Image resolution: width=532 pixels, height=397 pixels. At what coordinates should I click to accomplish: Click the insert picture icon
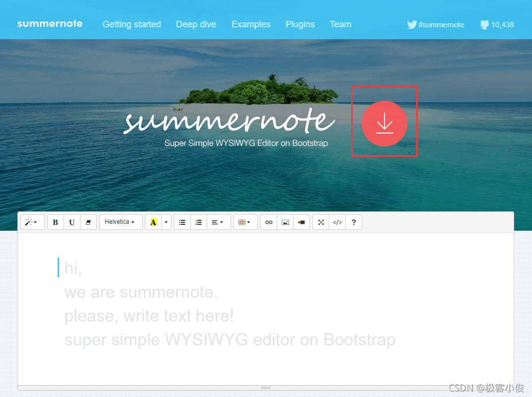[x=285, y=222]
